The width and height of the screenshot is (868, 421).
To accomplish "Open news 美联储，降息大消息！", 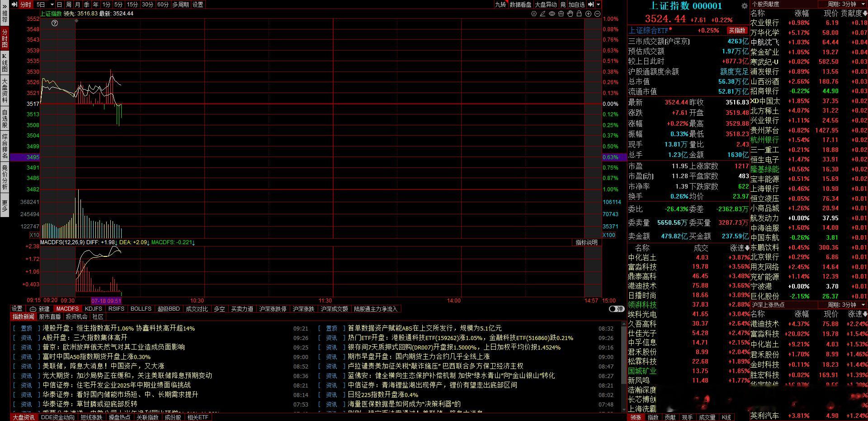I will point(104,366).
